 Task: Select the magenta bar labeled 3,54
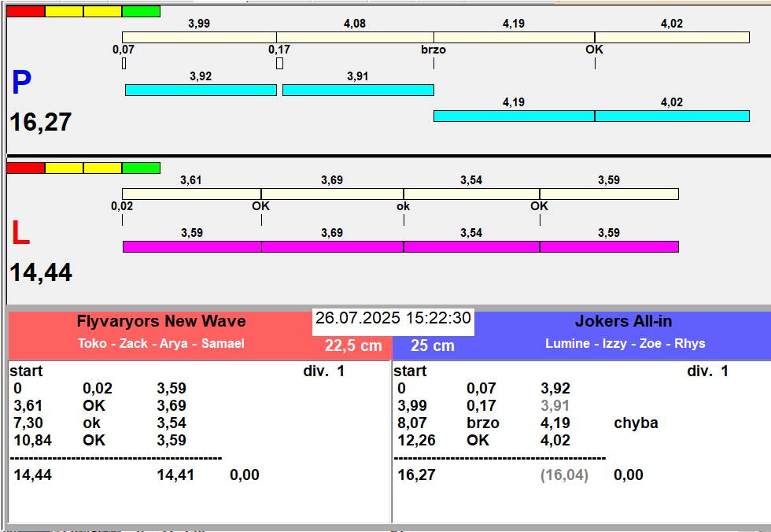pos(471,246)
